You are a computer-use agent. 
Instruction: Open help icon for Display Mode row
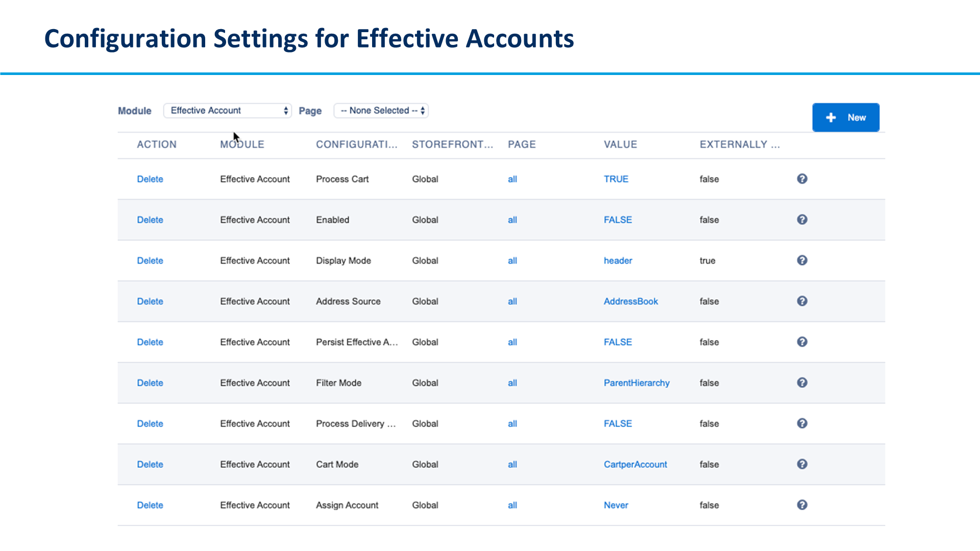pyautogui.click(x=802, y=260)
